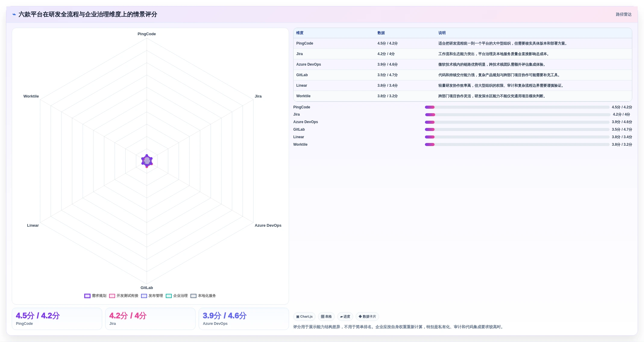
Task: Click the 表格 tag chip
Action: 326,316
